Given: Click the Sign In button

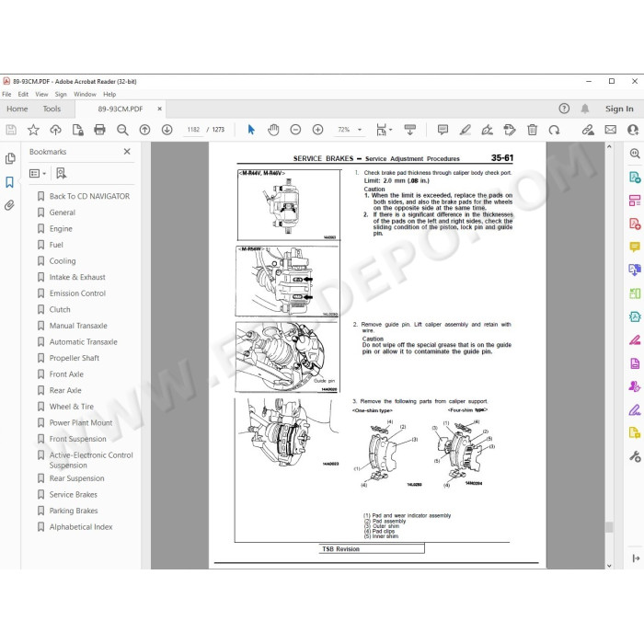Looking at the screenshot, I should pyautogui.click(x=619, y=109).
